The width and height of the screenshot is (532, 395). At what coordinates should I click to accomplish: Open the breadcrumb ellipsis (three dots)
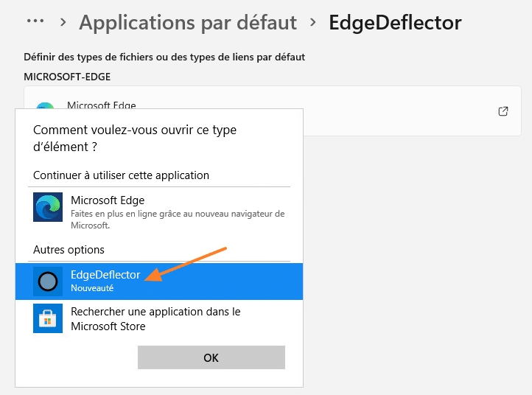pos(35,21)
